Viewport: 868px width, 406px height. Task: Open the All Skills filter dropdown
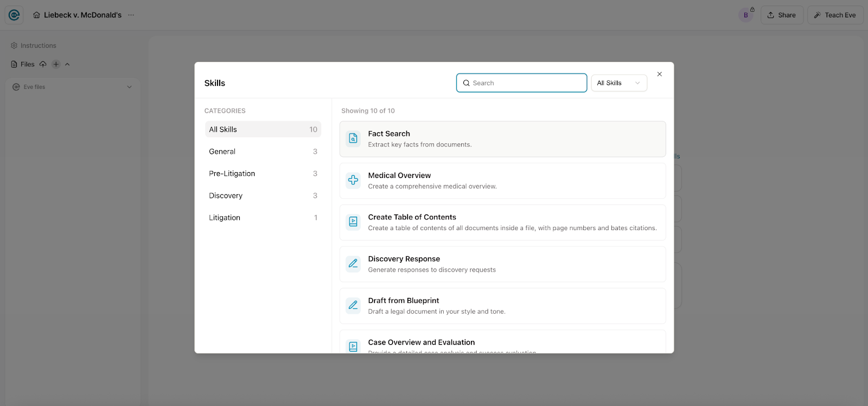[619, 83]
